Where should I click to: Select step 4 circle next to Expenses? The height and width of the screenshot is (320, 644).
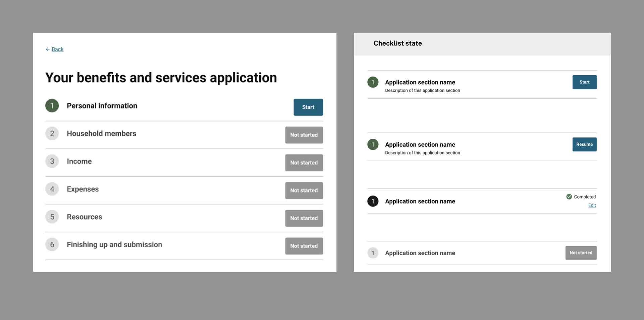coord(52,189)
